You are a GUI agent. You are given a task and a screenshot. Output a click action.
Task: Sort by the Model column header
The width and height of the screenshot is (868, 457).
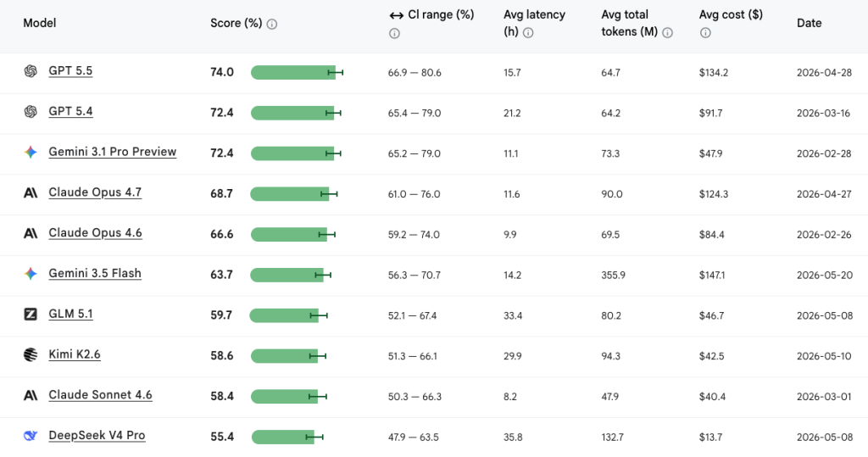point(39,23)
